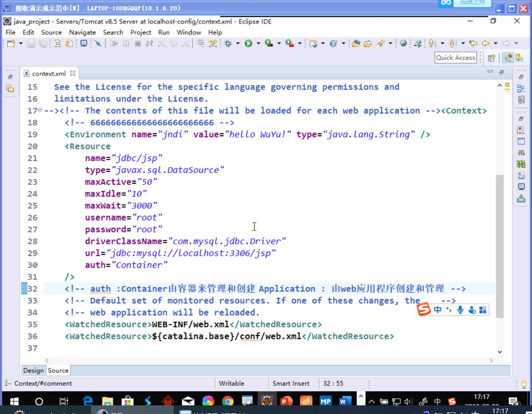532x414 pixels.
Task: Switch to the Source tab
Action: (x=58, y=370)
